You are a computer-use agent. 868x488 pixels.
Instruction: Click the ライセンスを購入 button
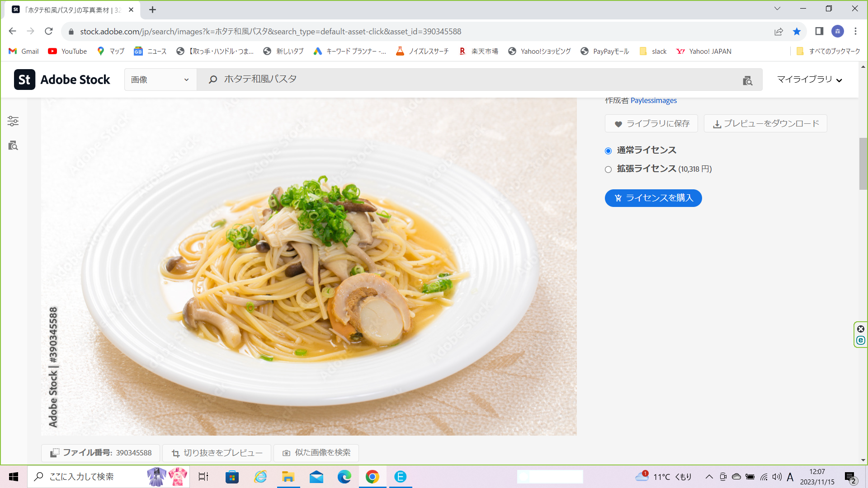tap(653, 198)
